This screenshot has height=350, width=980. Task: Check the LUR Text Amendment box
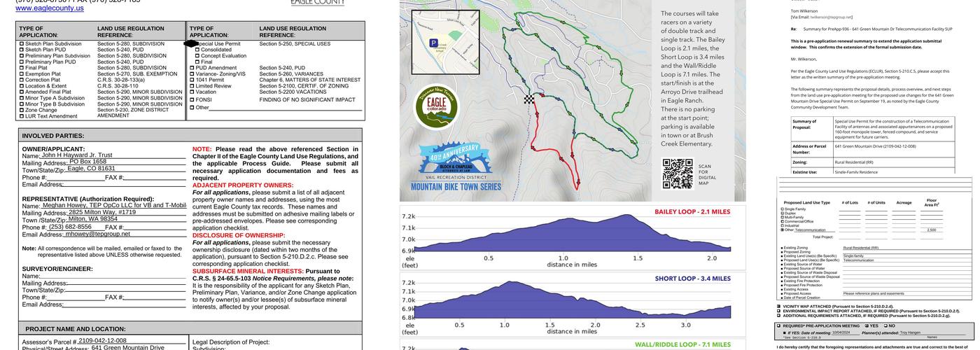click(22, 116)
